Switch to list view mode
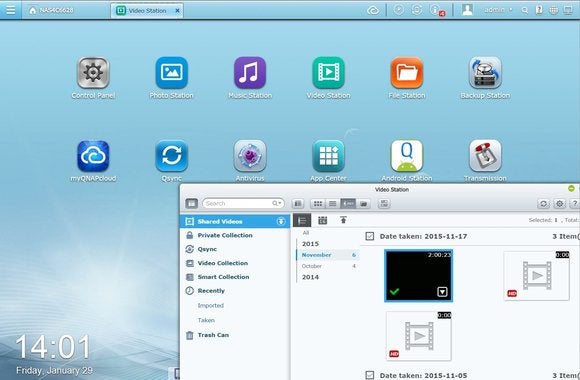Screen dimensions: 580x380 point(333,204)
